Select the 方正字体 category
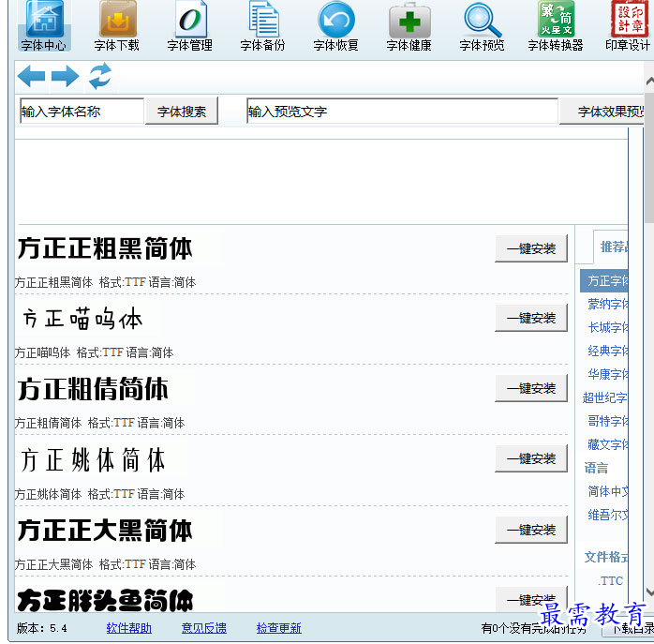 pyautogui.click(x=604, y=281)
